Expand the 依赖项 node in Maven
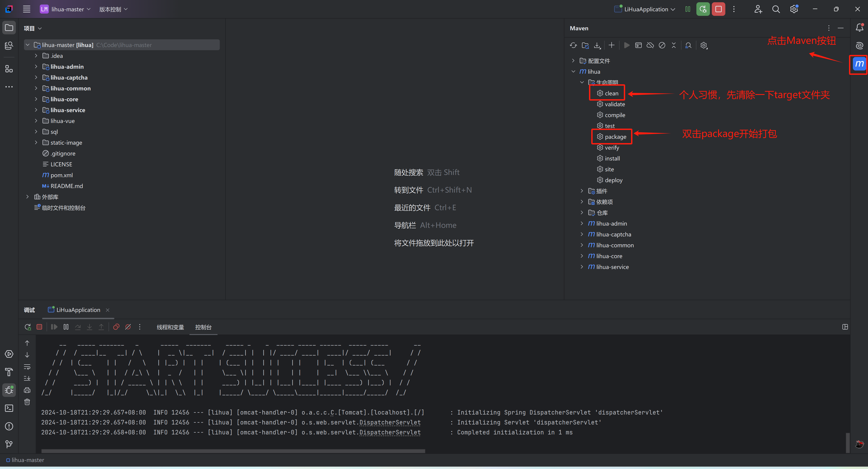Image resolution: width=868 pixels, height=469 pixels. pyautogui.click(x=582, y=202)
